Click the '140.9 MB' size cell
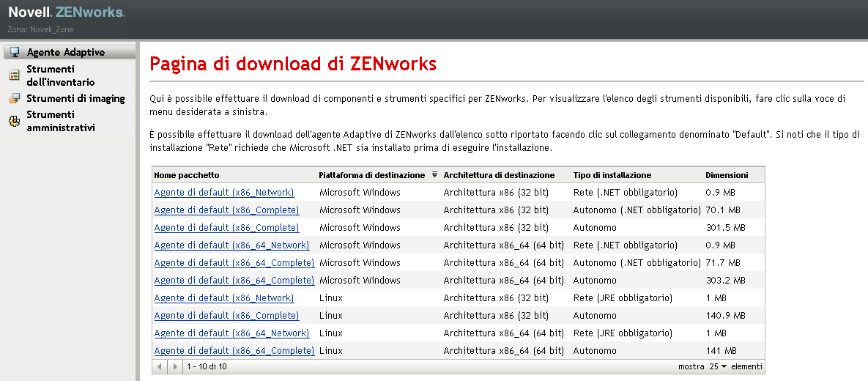Image resolution: width=868 pixels, height=381 pixels. click(x=726, y=316)
